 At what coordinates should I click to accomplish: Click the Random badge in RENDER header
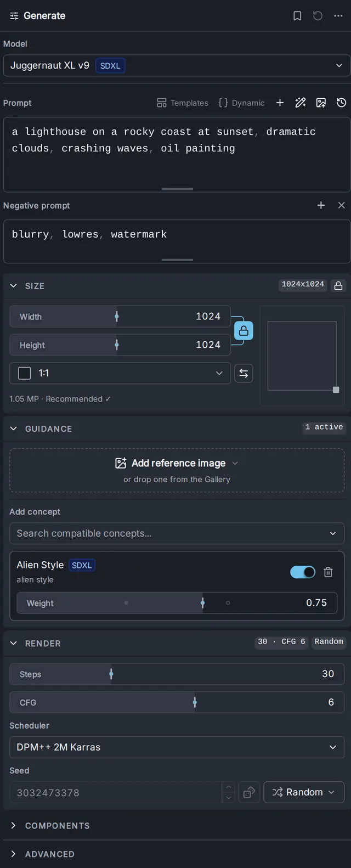click(329, 641)
